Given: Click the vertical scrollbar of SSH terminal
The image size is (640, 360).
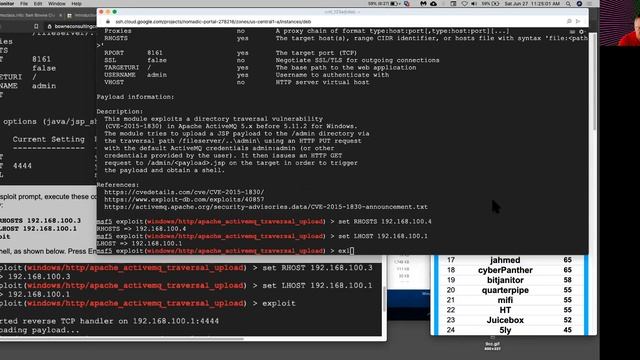Looking at the screenshot, I should pyautogui.click(x=594, y=82).
